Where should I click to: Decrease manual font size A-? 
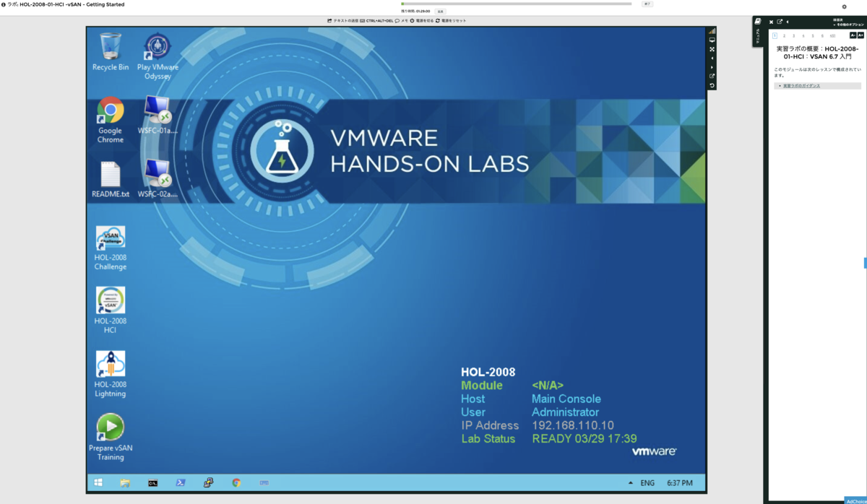point(853,35)
